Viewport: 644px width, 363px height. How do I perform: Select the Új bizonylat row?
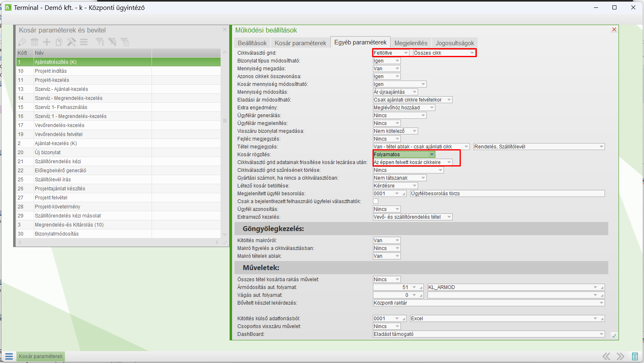(118, 153)
